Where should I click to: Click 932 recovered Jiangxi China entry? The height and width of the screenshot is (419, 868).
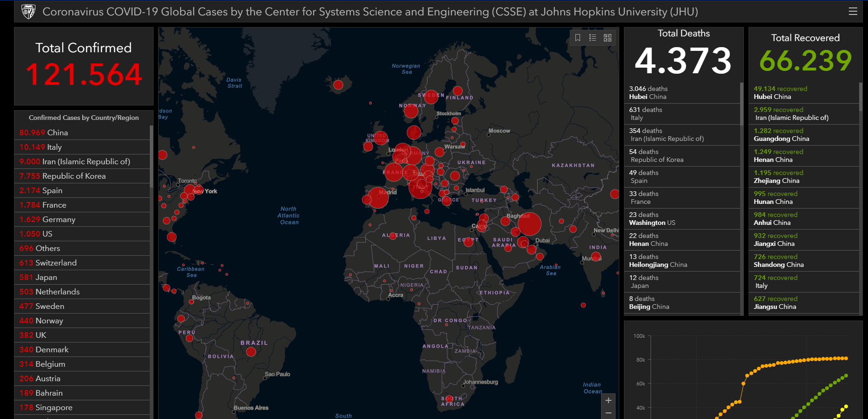pyautogui.click(x=804, y=240)
